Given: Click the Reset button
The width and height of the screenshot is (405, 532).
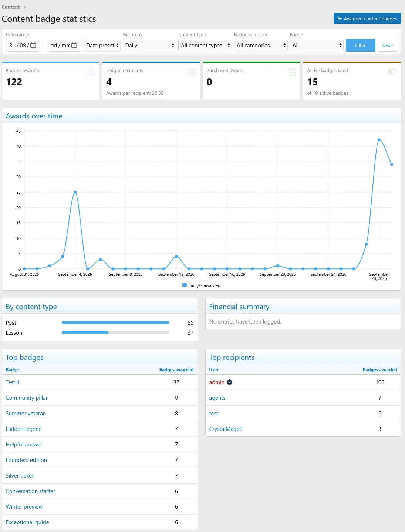Looking at the screenshot, I should [387, 46].
